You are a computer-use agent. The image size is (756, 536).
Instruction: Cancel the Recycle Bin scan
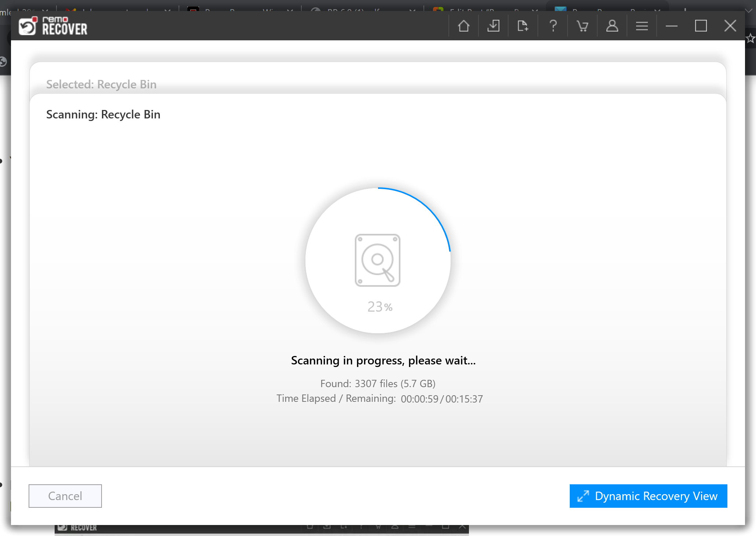pos(65,496)
